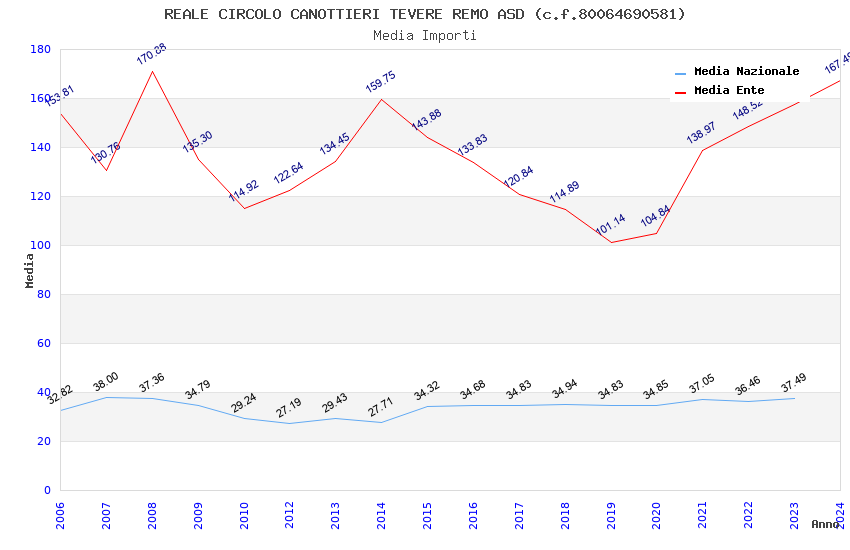Click the Media Ente data label 101.14

pyautogui.click(x=610, y=224)
